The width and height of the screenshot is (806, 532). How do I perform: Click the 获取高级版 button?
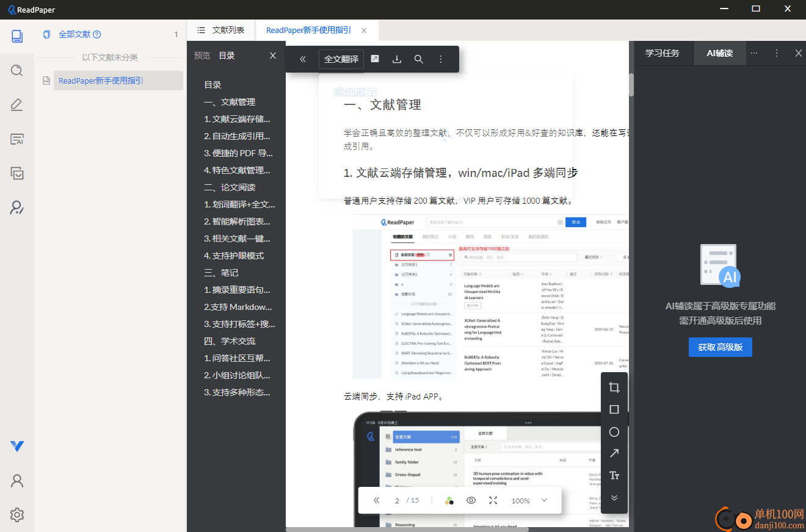click(x=721, y=347)
